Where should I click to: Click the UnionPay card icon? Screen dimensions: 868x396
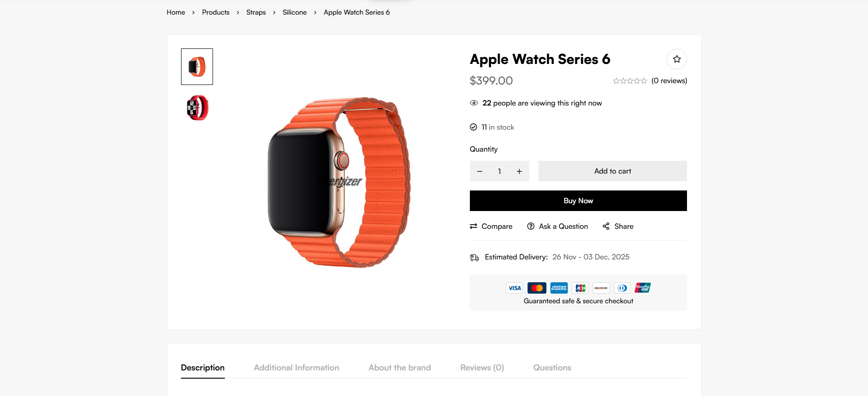643,288
